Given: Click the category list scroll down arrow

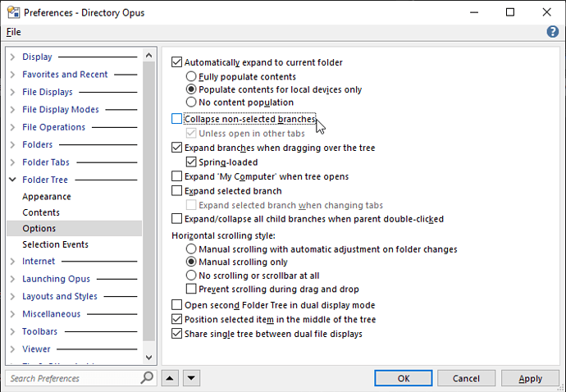Looking at the screenshot, I should (x=148, y=358).
